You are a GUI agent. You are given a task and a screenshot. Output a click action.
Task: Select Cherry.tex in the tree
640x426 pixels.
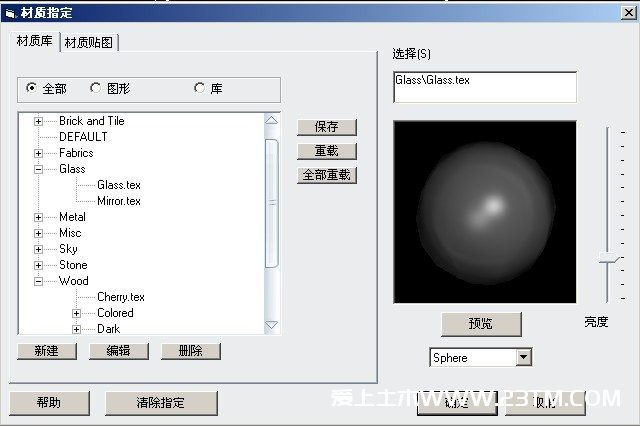(x=121, y=297)
